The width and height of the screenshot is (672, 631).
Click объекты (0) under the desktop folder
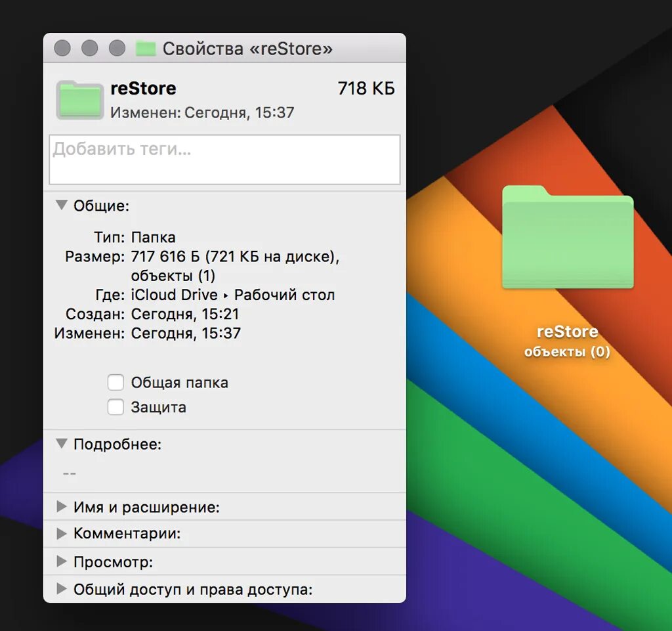(x=567, y=351)
